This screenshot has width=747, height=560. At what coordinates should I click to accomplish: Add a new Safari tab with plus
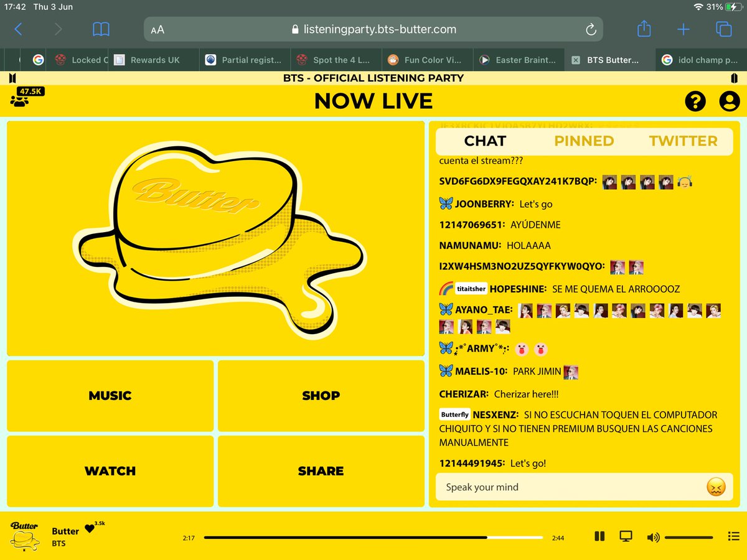[x=684, y=29]
